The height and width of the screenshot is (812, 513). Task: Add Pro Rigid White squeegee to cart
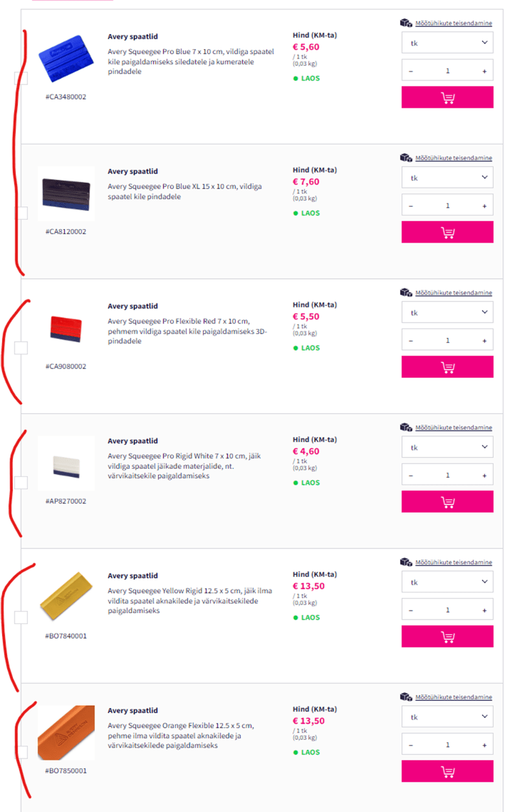tap(447, 502)
